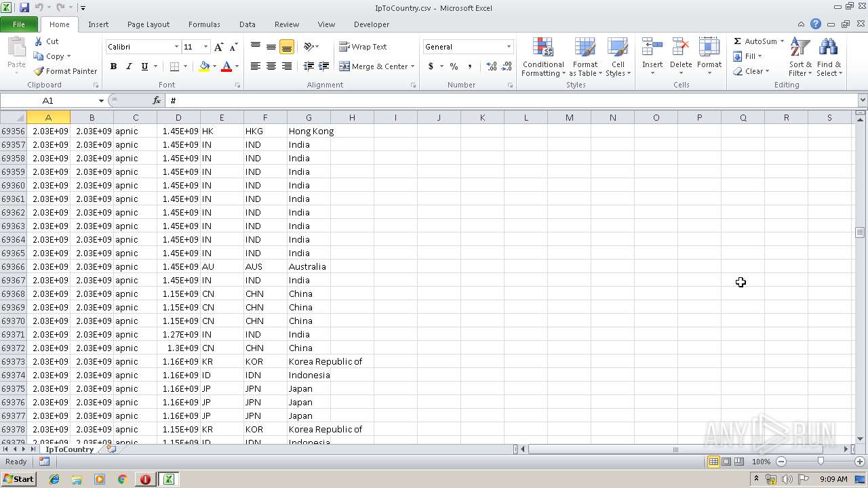Apply yellow fill color
The height and width of the screenshot is (488, 868).
coord(204,66)
